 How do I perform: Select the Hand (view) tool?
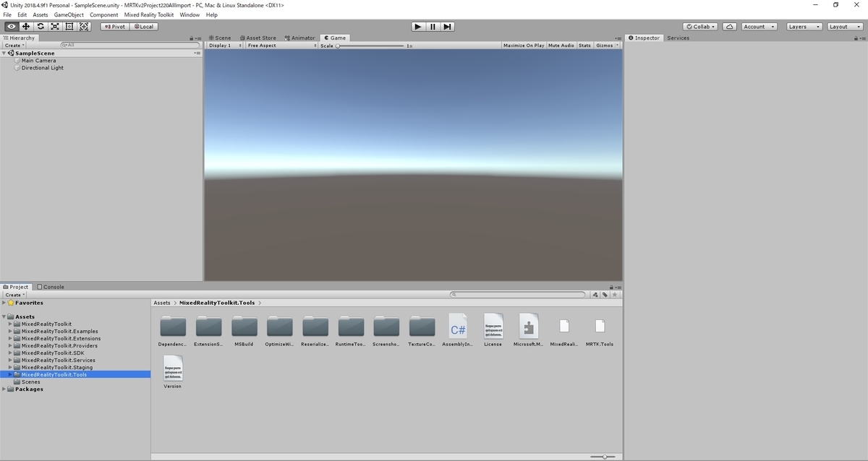point(12,27)
